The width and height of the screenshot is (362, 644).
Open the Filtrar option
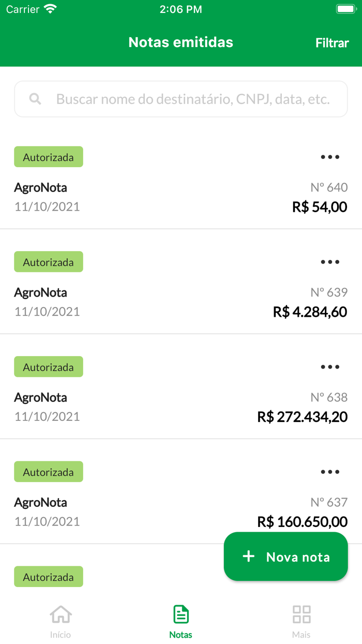click(331, 43)
